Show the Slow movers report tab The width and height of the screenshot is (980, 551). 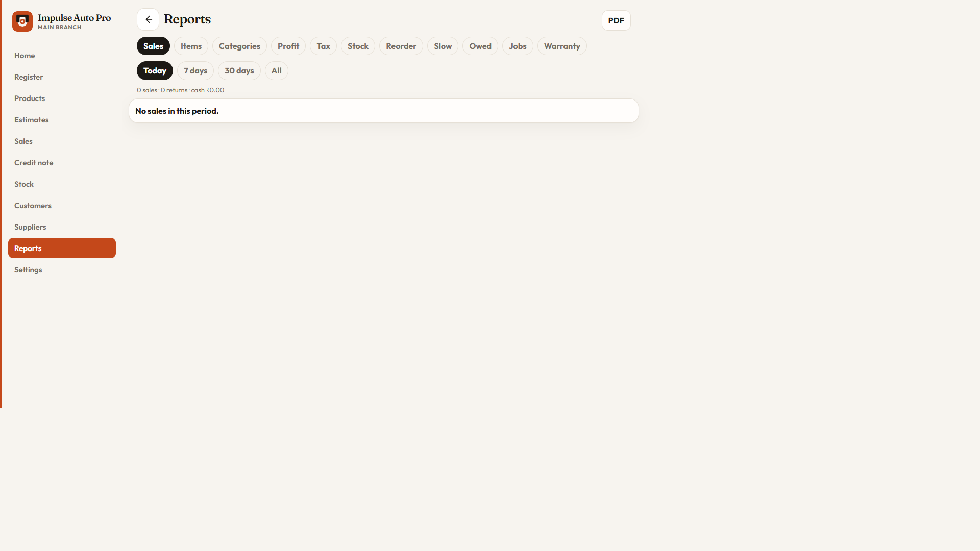443,46
